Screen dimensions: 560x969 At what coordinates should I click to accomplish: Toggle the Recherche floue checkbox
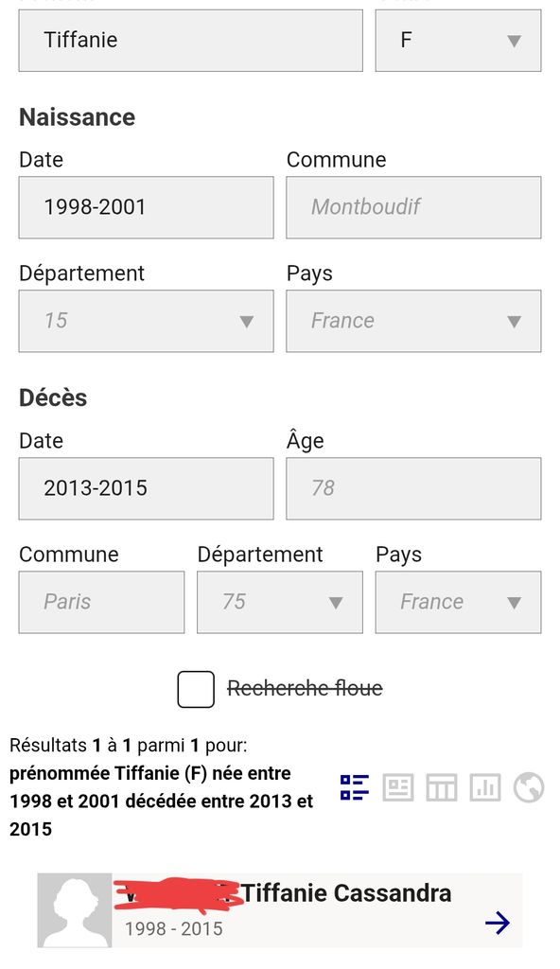(196, 689)
